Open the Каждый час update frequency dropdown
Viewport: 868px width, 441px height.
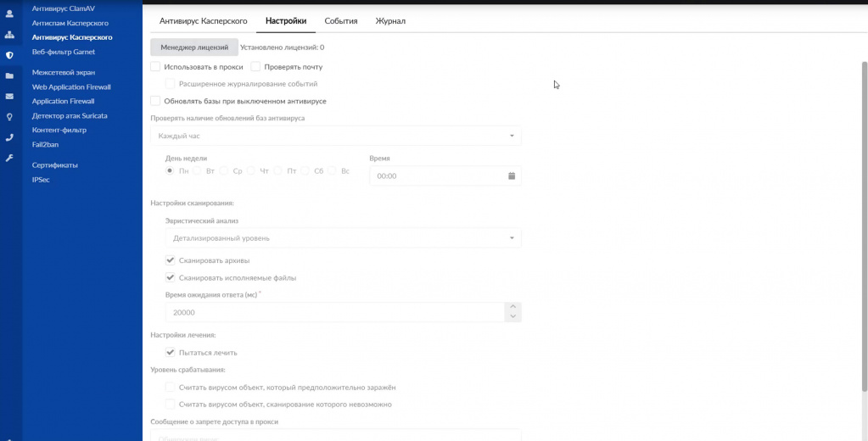click(x=336, y=136)
